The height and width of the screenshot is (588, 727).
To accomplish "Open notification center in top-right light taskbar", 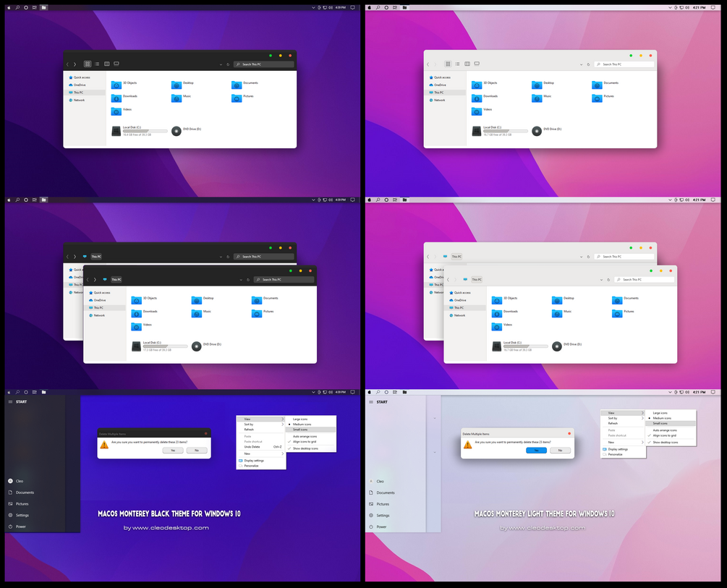I will pos(713,7).
